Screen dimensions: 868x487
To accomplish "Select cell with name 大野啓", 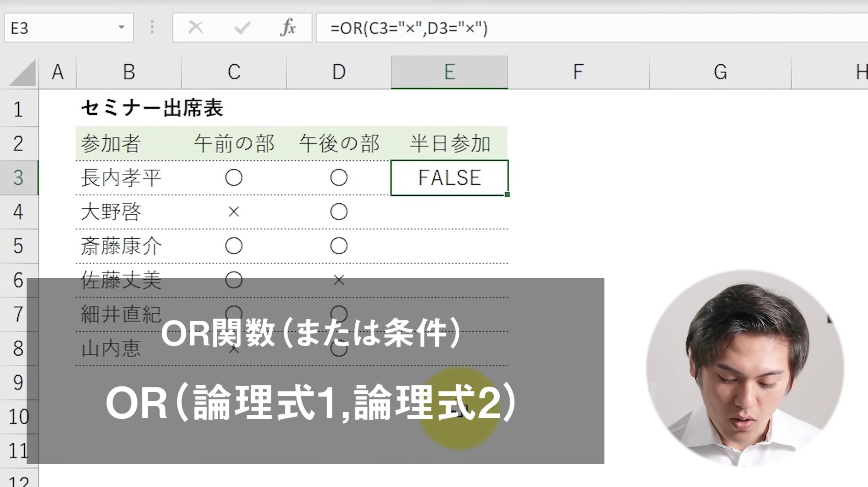I will coord(129,212).
